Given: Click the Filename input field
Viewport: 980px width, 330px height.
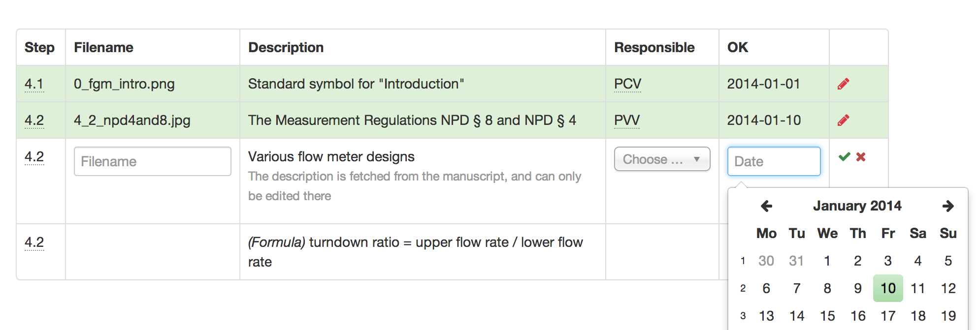Looking at the screenshot, I should (153, 161).
